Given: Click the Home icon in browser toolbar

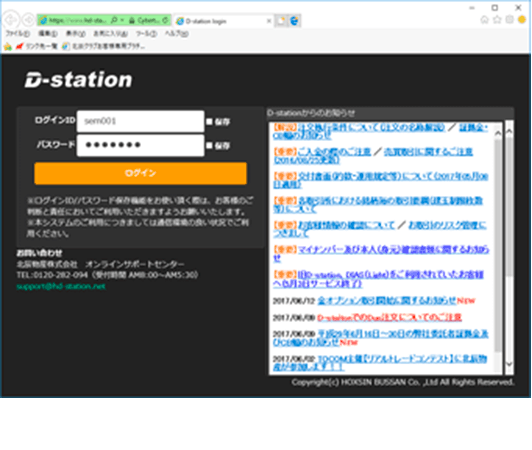Looking at the screenshot, I should (x=484, y=20).
